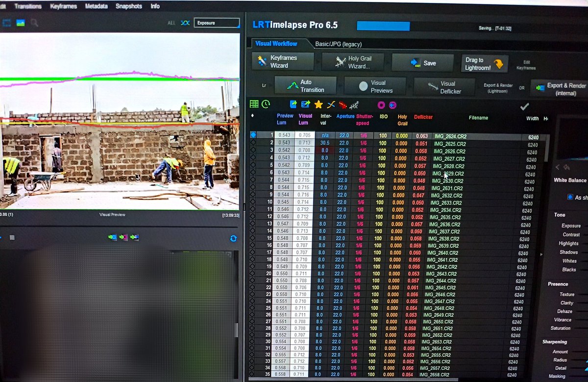
Task: Click the crossed curves transition icon
Action: 331,104
